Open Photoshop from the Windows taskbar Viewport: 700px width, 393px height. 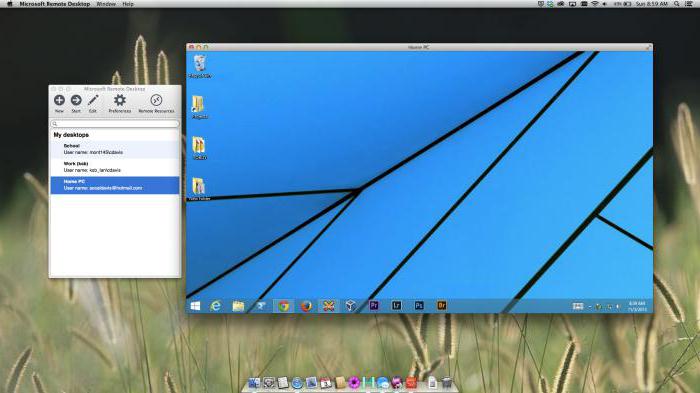tap(419, 305)
